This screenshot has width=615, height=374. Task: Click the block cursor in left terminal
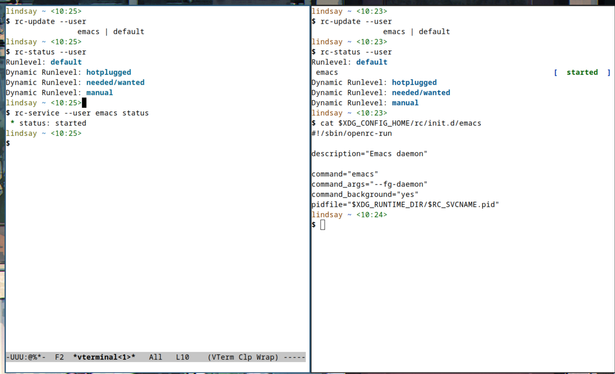tap(84, 103)
